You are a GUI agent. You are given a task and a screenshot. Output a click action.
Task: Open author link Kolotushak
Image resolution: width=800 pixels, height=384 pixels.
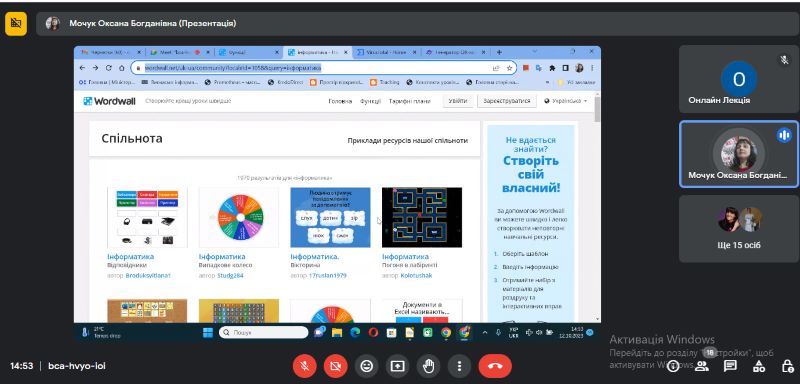click(x=416, y=275)
